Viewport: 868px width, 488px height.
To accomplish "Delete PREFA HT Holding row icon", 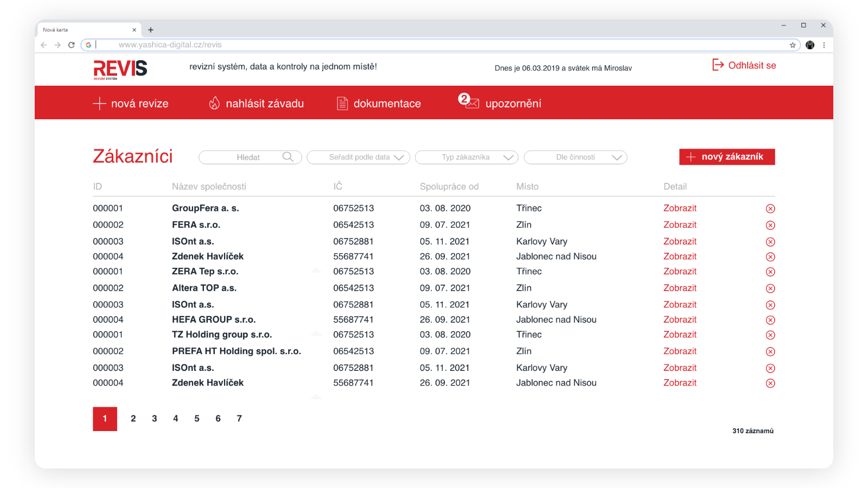I will click(770, 351).
